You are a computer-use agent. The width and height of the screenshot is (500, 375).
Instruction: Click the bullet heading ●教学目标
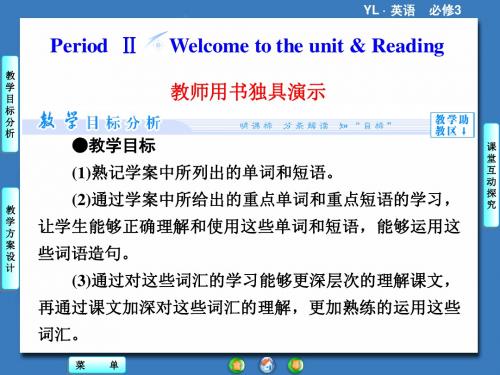click(x=114, y=146)
